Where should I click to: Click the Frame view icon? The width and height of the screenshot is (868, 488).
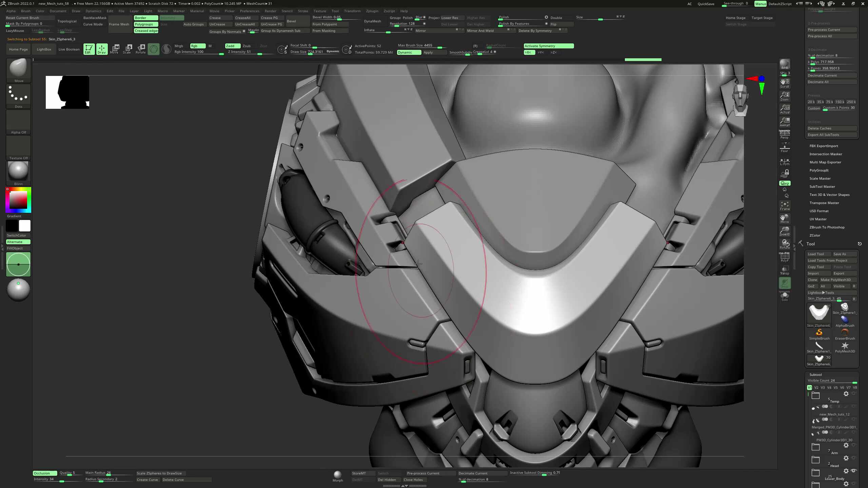point(785,206)
